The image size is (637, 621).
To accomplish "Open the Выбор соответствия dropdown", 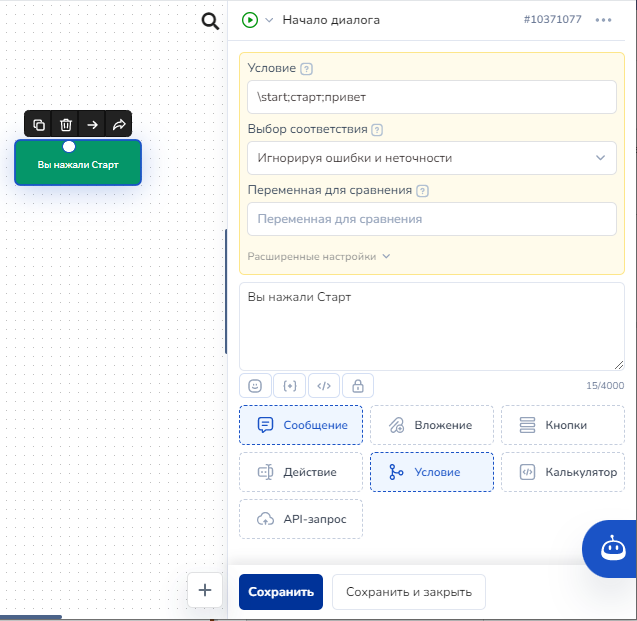I will click(x=431, y=158).
